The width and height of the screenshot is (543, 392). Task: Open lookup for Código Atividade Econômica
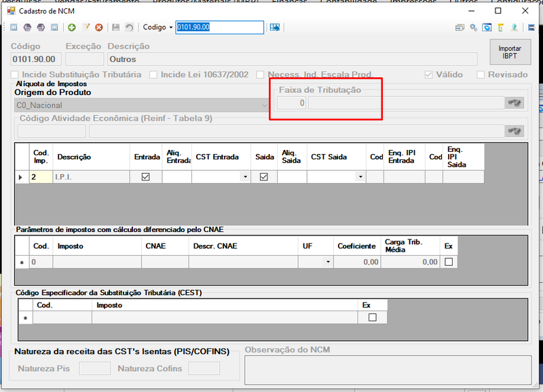coord(514,131)
